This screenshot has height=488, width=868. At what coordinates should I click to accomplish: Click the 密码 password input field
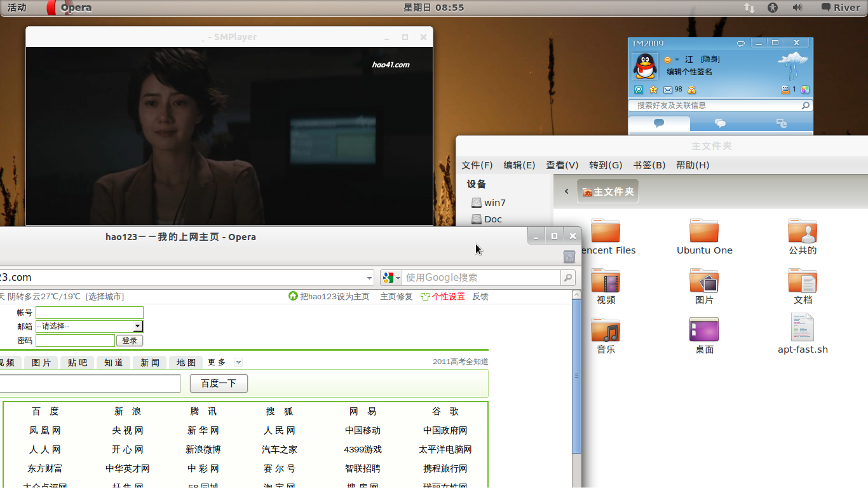(75, 341)
